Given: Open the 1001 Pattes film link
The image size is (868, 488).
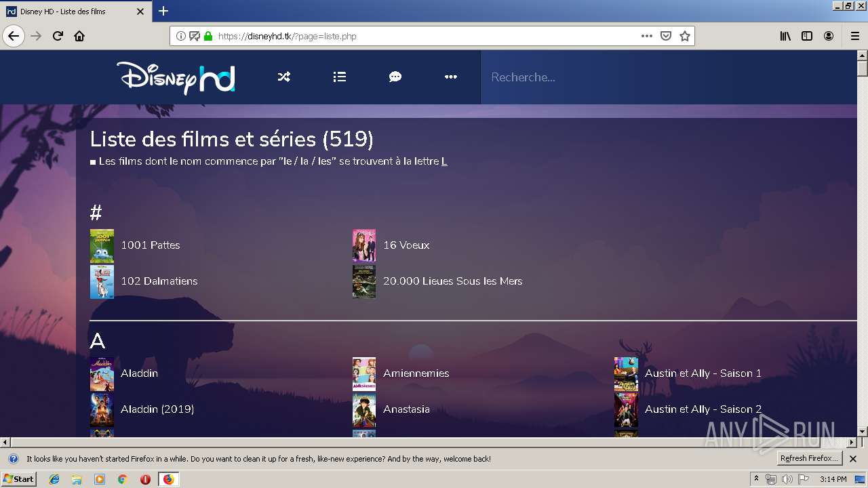Looking at the screenshot, I should coord(151,245).
